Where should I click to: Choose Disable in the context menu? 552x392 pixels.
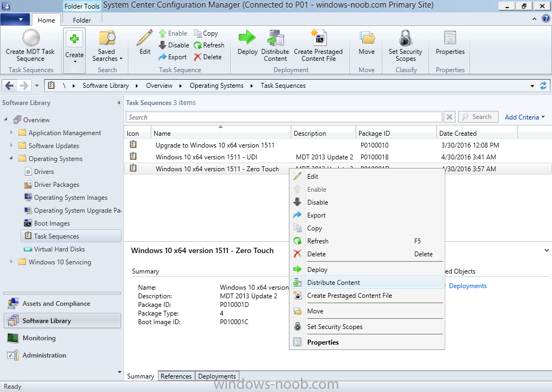(x=367, y=202)
